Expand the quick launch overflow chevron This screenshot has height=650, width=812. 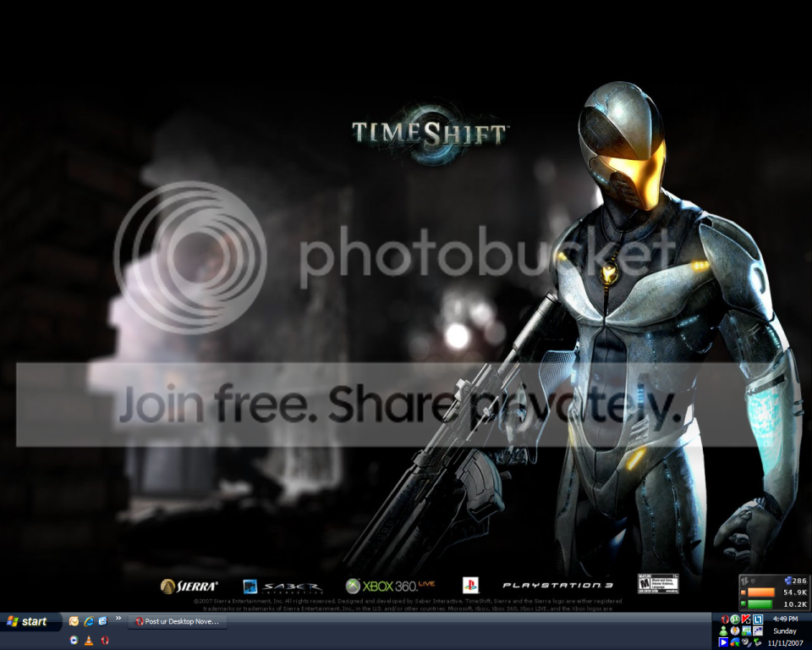(118, 618)
